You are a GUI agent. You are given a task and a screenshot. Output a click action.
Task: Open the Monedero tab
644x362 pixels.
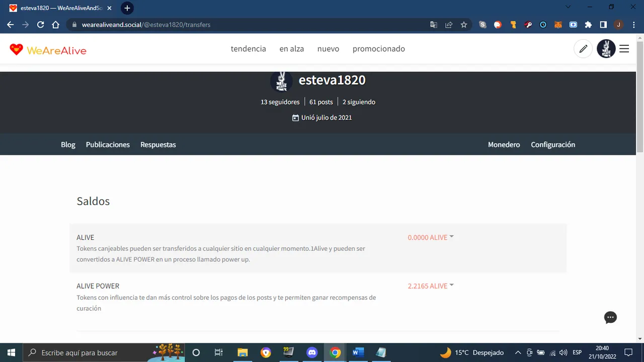click(x=504, y=145)
